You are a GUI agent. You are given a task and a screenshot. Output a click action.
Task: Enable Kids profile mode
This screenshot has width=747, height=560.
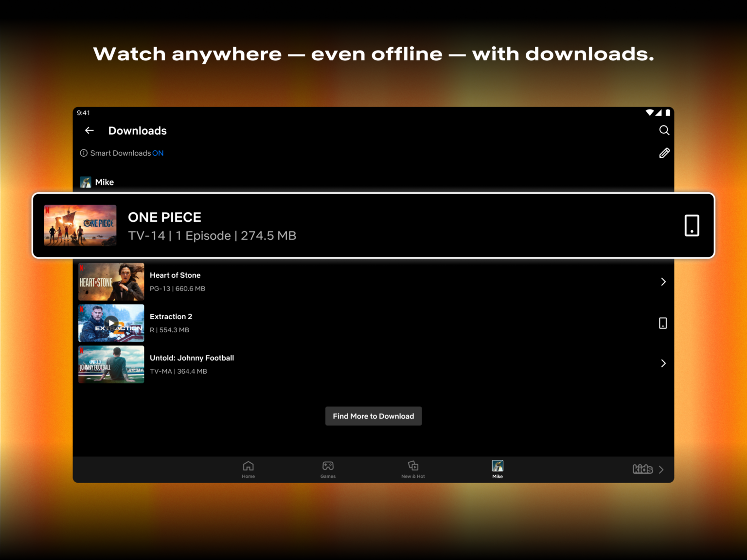coord(643,469)
